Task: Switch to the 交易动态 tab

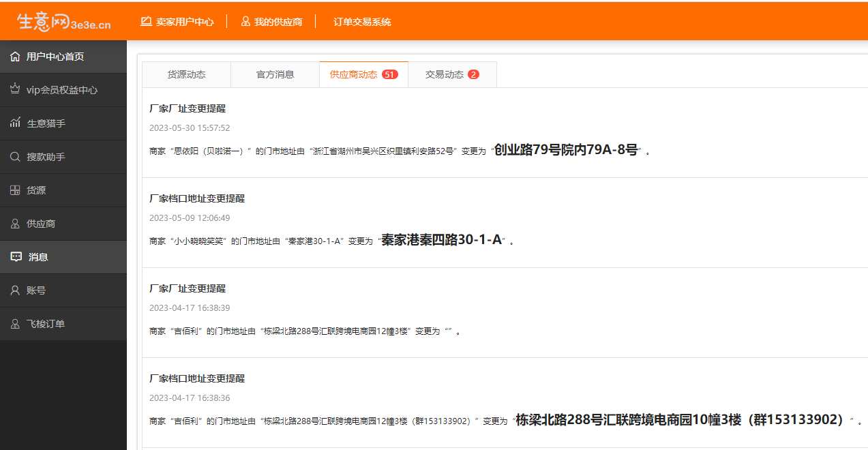Action: (452, 74)
